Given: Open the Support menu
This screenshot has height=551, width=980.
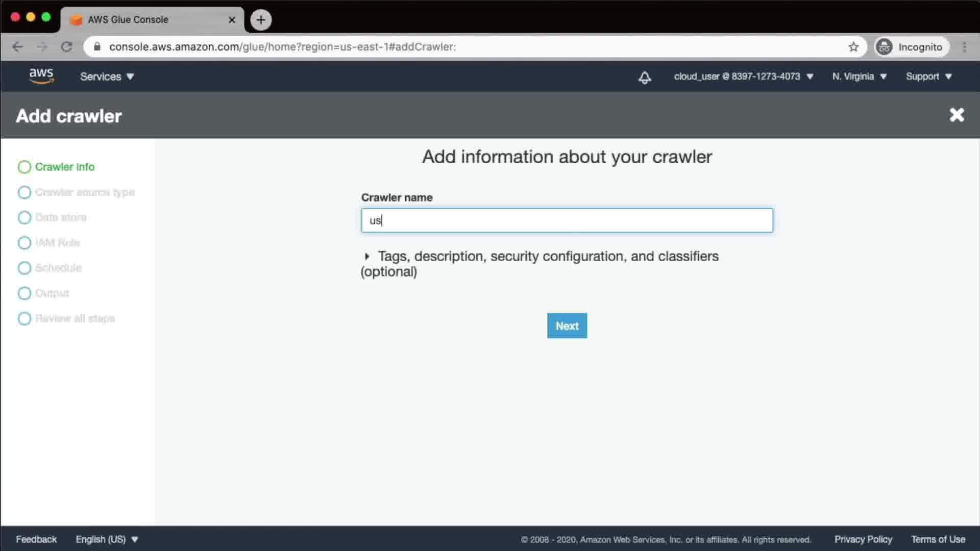Looking at the screenshot, I should coord(928,77).
